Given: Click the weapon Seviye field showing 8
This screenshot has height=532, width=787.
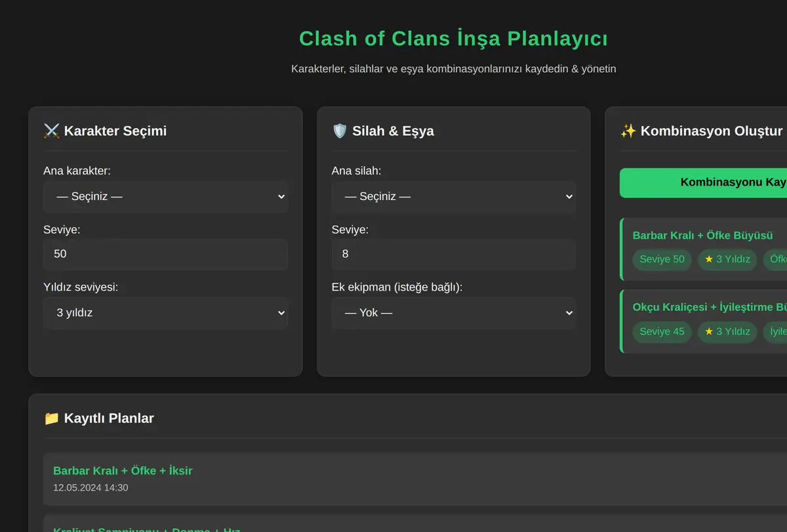Looking at the screenshot, I should click(x=454, y=255).
